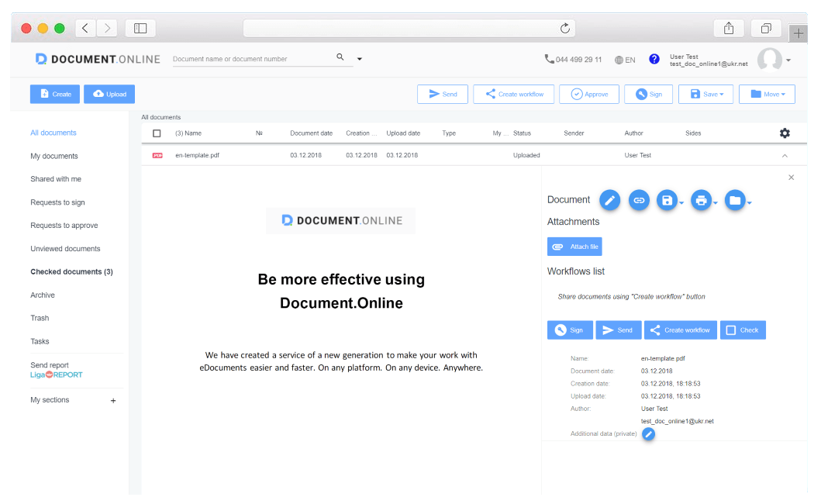Click the search magnifier icon

pos(340,57)
